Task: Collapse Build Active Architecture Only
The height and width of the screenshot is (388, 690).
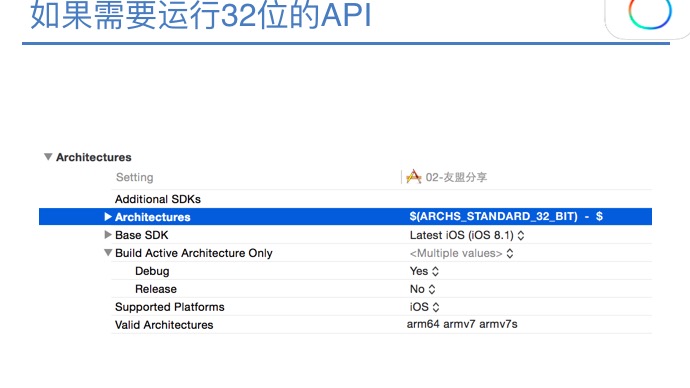Action: pyautogui.click(x=108, y=253)
